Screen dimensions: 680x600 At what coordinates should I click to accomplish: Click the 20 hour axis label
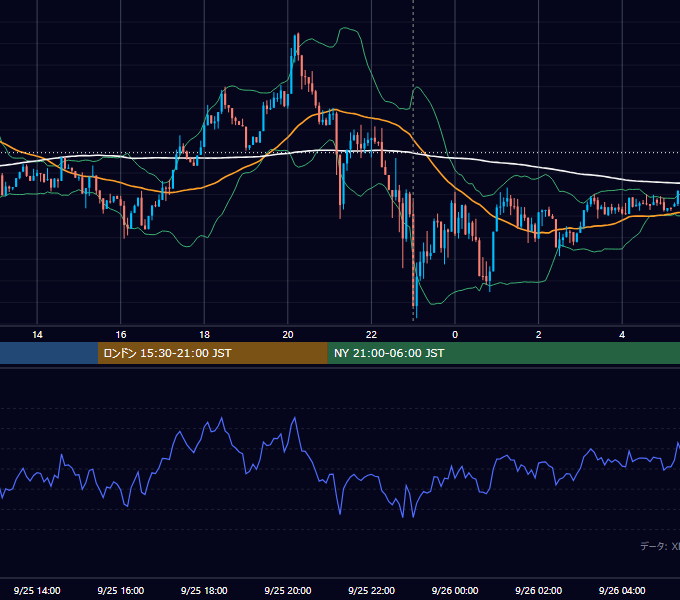click(x=288, y=335)
